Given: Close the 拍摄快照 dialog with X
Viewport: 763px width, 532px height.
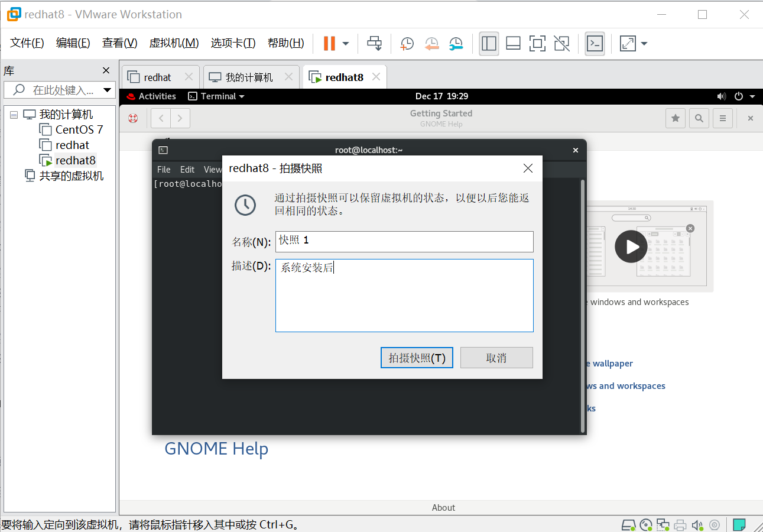Looking at the screenshot, I should (528, 168).
